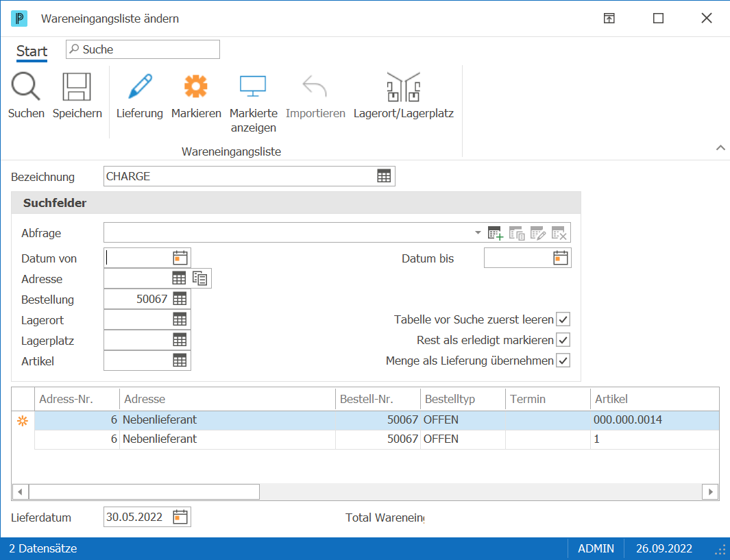Toggle Menge als Lieferung übernehmen checkbox
This screenshot has height=560, width=730.
563,361
